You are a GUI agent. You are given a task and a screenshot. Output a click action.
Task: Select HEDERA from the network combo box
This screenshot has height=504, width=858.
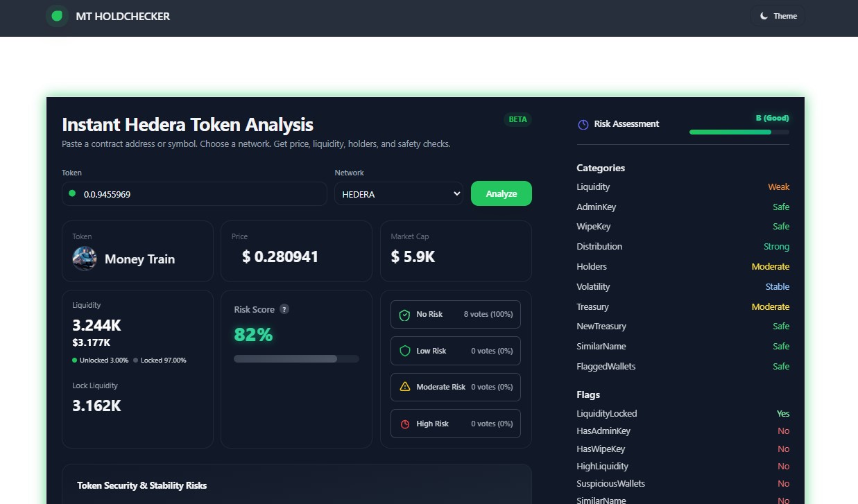click(399, 193)
